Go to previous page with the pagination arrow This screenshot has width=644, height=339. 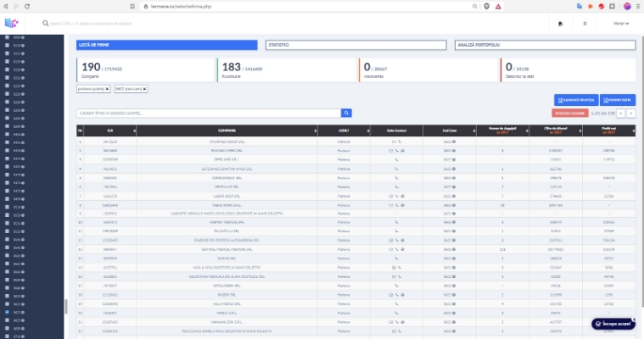[x=620, y=114]
